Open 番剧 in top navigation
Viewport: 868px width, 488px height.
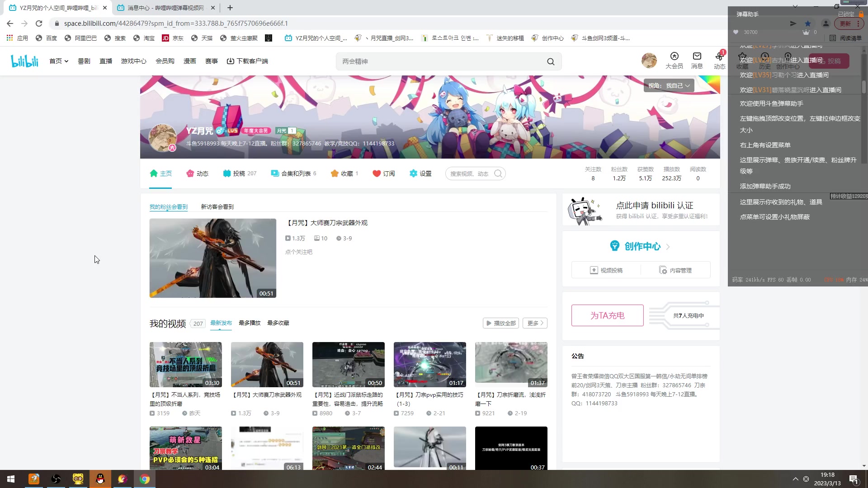point(84,61)
